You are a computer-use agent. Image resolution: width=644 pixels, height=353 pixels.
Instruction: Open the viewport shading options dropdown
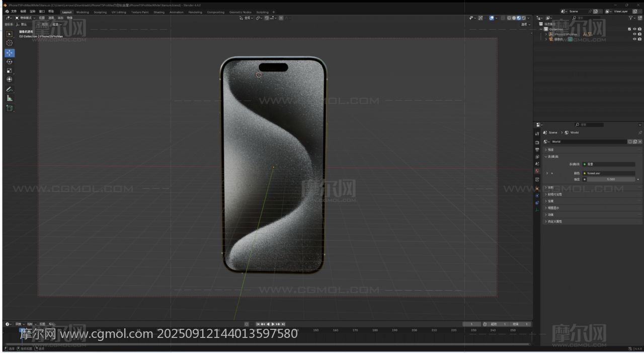tap(528, 18)
